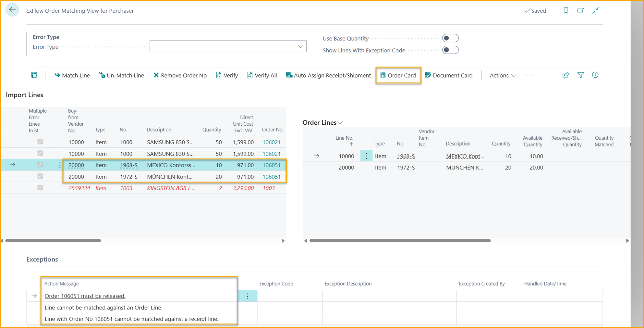Viewport: 644px width, 328px height.
Task: Tick checkbox on KINGSTON 8GB import line
Action: coord(40,188)
